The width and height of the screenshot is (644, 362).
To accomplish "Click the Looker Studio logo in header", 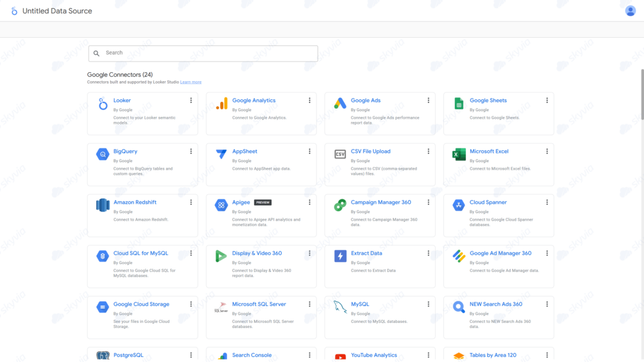I will pos(14,11).
